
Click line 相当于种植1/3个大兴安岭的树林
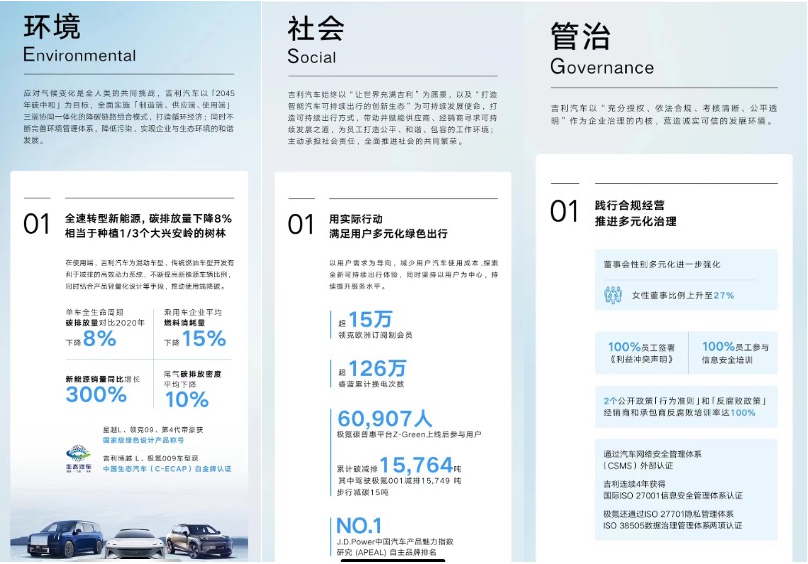point(145,234)
